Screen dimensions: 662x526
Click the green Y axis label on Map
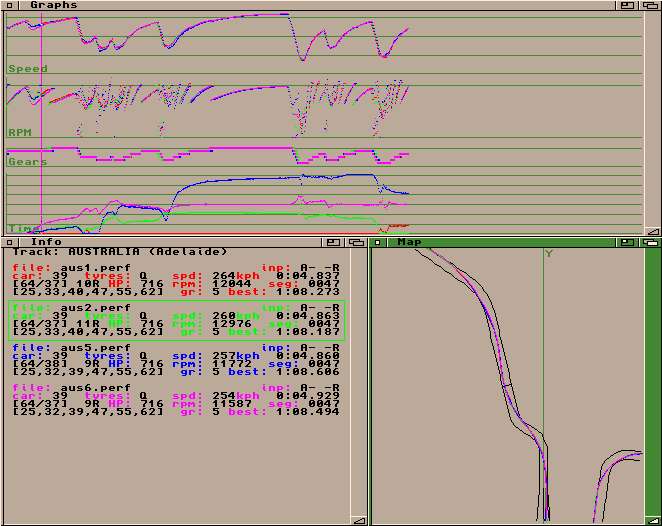click(x=549, y=253)
